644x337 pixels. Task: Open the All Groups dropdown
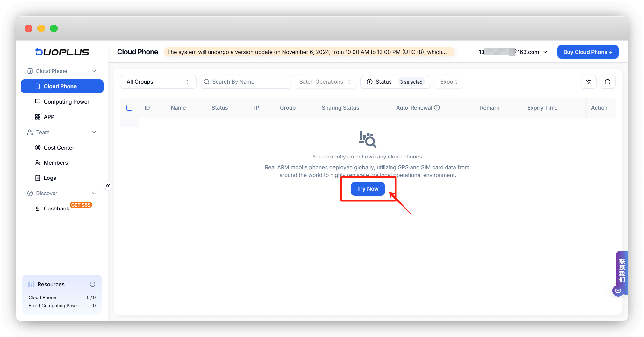tap(158, 82)
